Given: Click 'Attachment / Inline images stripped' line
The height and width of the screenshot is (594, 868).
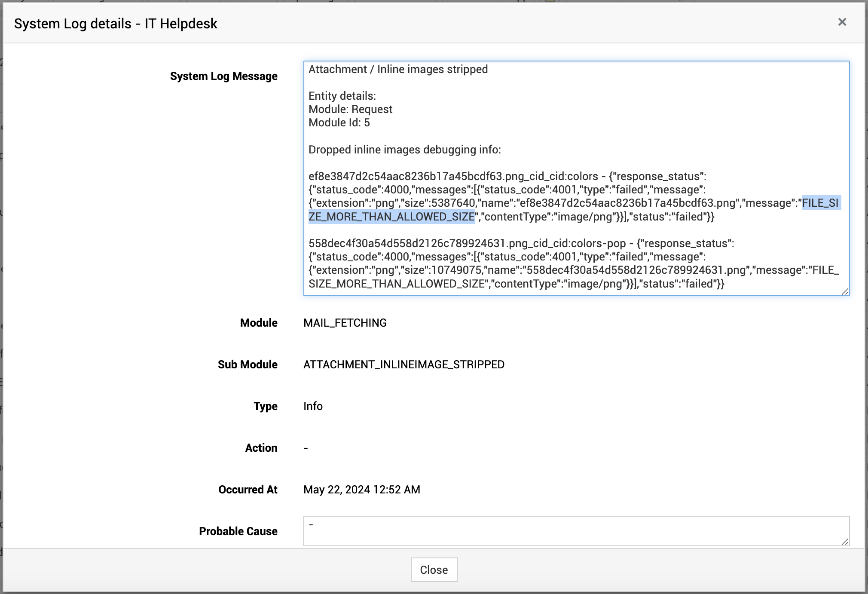Looking at the screenshot, I should click(x=398, y=69).
